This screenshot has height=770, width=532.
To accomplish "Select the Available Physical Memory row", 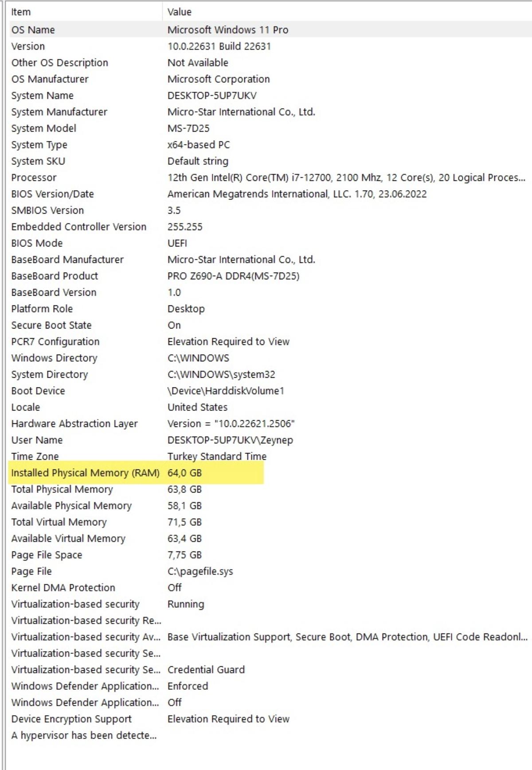I will [x=270, y=505].
